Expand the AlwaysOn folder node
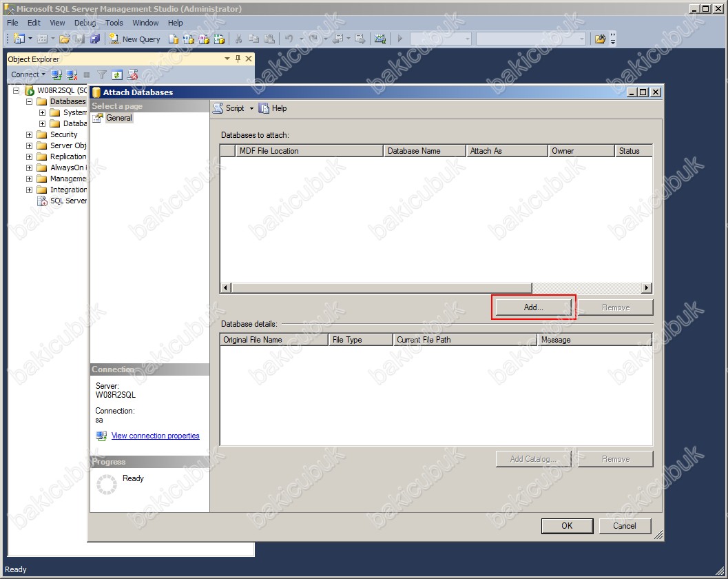This screenshot has width=728, height=579. [x=29, y=167]
